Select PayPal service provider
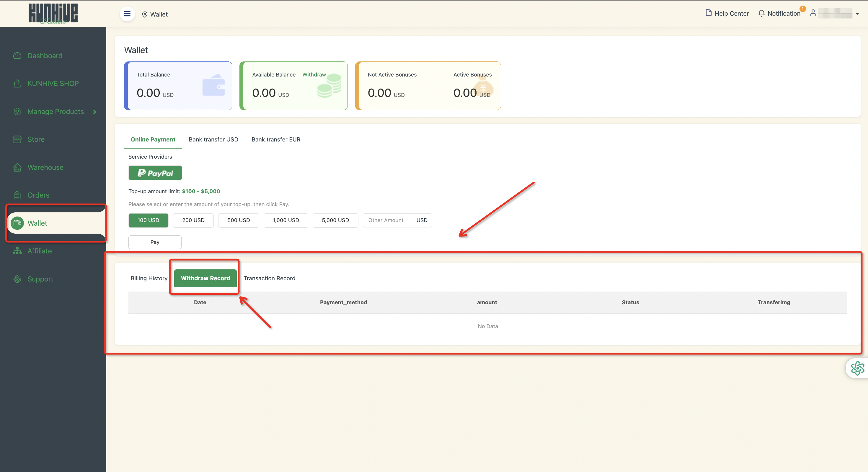Image resolution: width=868 pixels, height=472 pixels. [155, 172]
